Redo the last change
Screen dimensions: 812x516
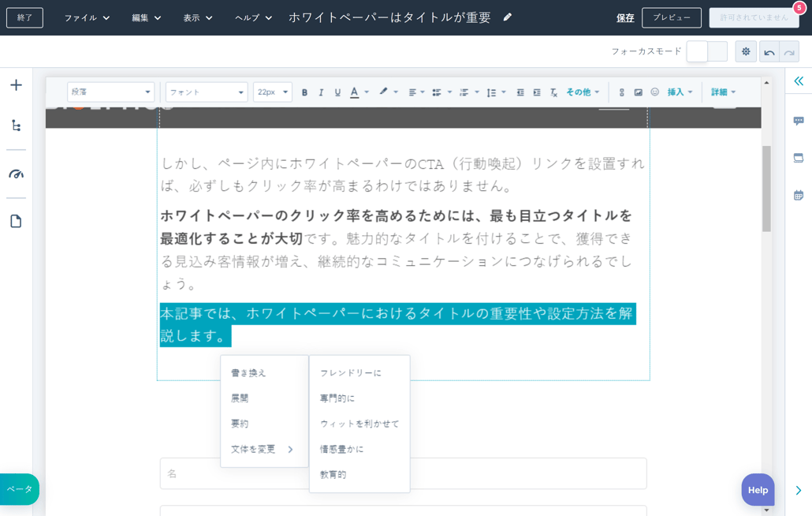pos(789,52)
